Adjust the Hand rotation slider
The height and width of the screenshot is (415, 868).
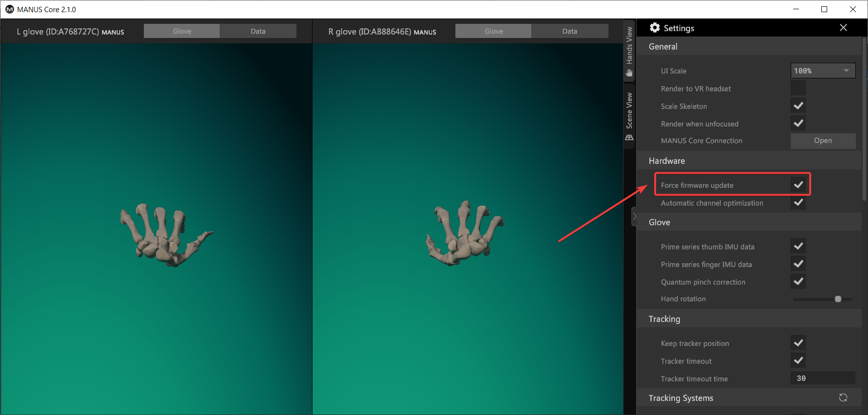coord(838,299)
